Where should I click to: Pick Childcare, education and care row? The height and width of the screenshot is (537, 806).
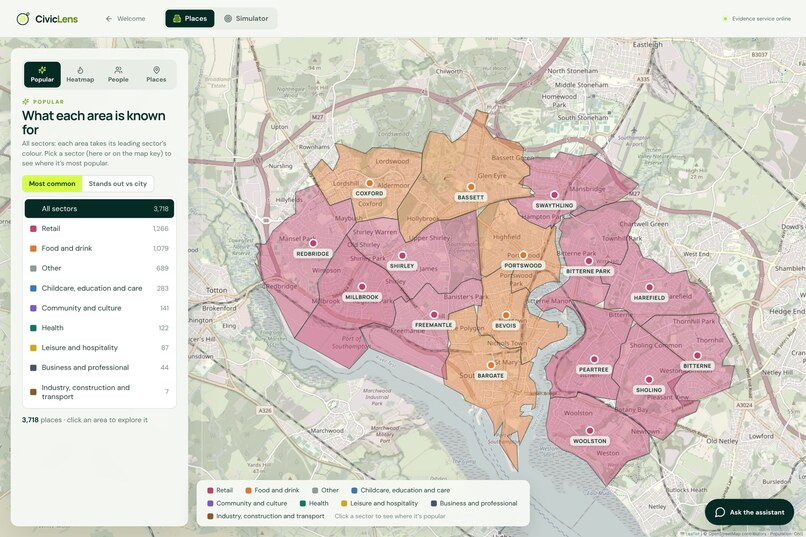coord(99,288)
